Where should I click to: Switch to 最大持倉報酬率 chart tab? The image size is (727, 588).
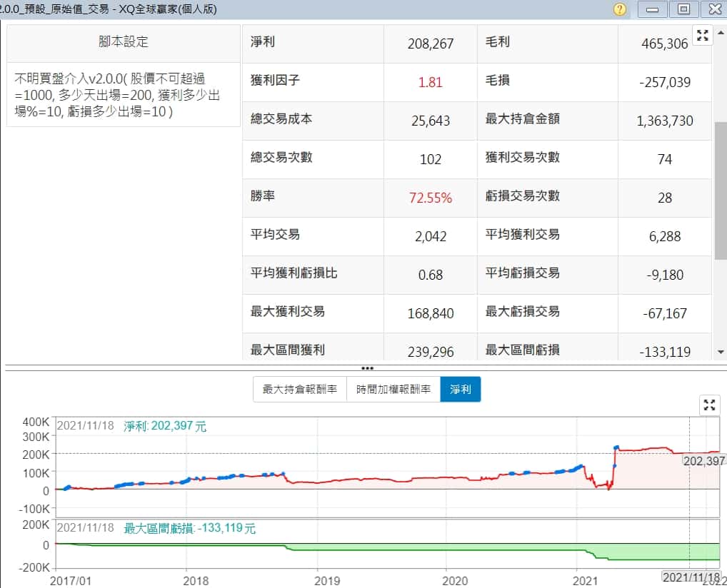click(300, 390)
